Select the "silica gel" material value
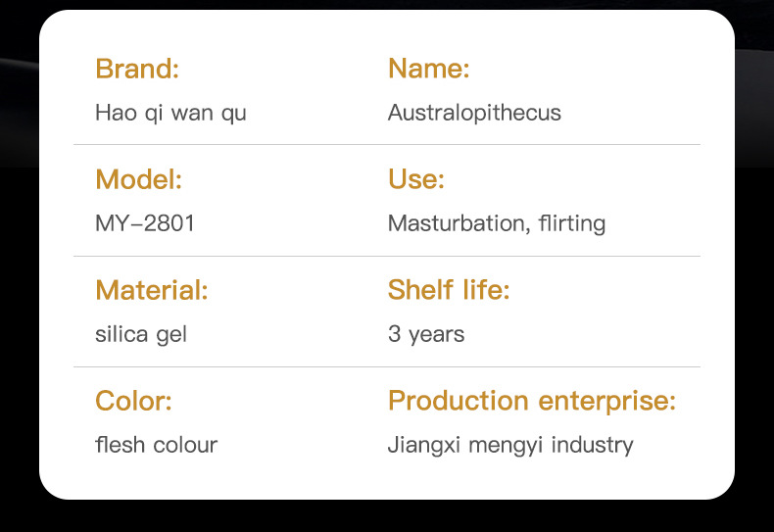Screen dimensions: 774x532 tap(141, 334)
